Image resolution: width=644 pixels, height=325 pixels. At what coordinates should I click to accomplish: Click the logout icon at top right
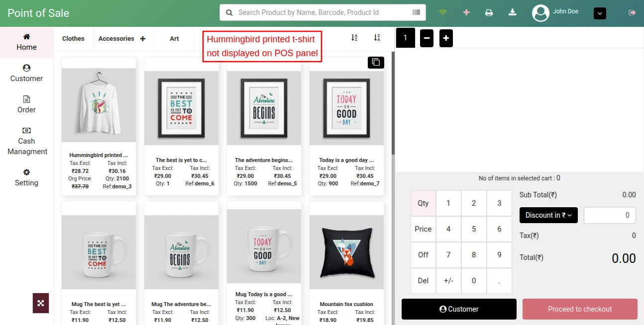[632, 13]
